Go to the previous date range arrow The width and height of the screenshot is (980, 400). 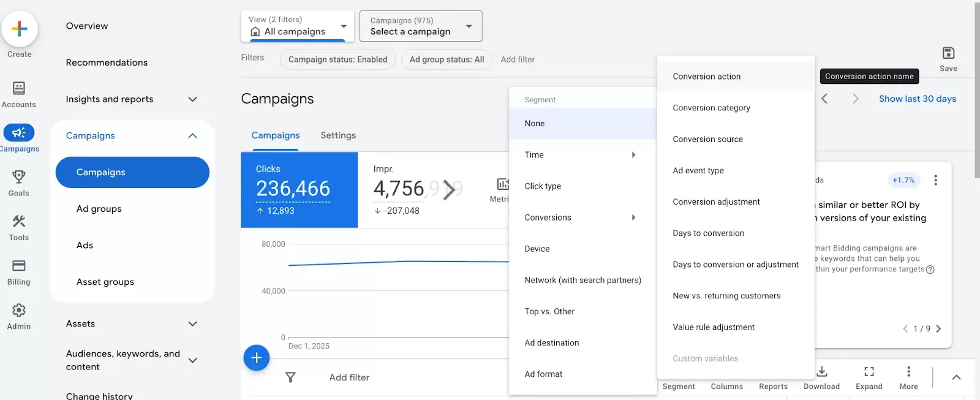(x=824, y=99)
